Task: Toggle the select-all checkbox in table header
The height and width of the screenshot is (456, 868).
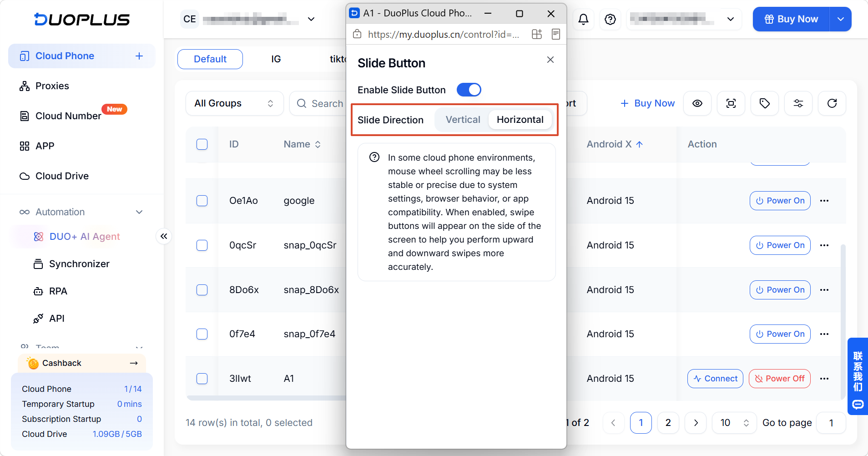Action: (x=202, y=144)
